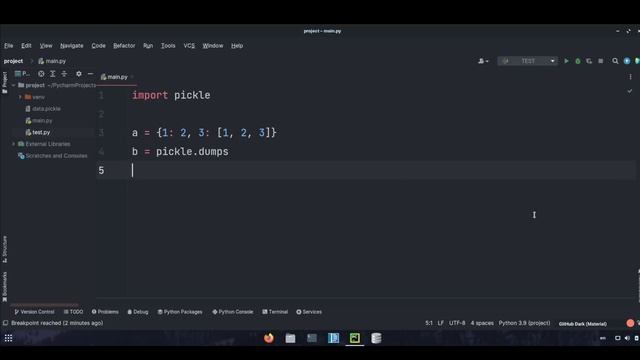The image size is (640, 360).
Task: Open the Project view selector dropdown
Action: (22, 73)
